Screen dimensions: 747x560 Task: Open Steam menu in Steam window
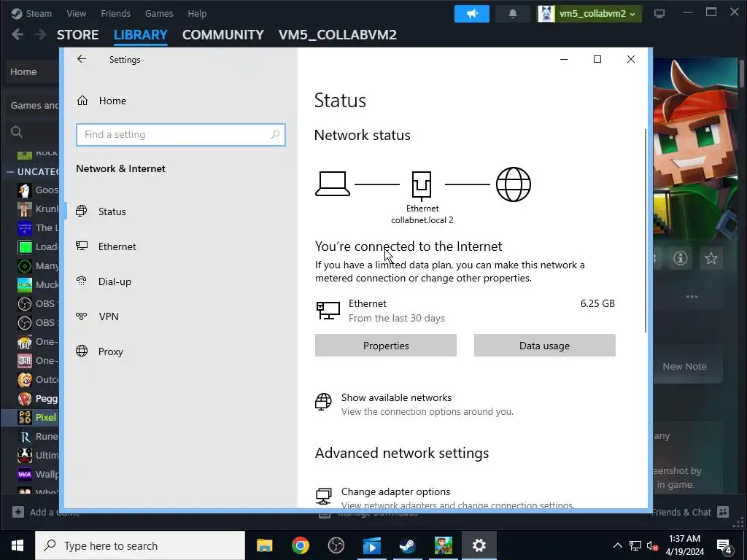click(31, 13)
